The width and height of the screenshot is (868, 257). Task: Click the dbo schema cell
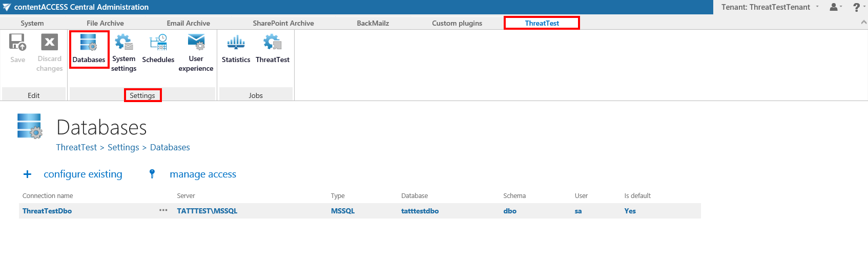(x=510, y=211)
